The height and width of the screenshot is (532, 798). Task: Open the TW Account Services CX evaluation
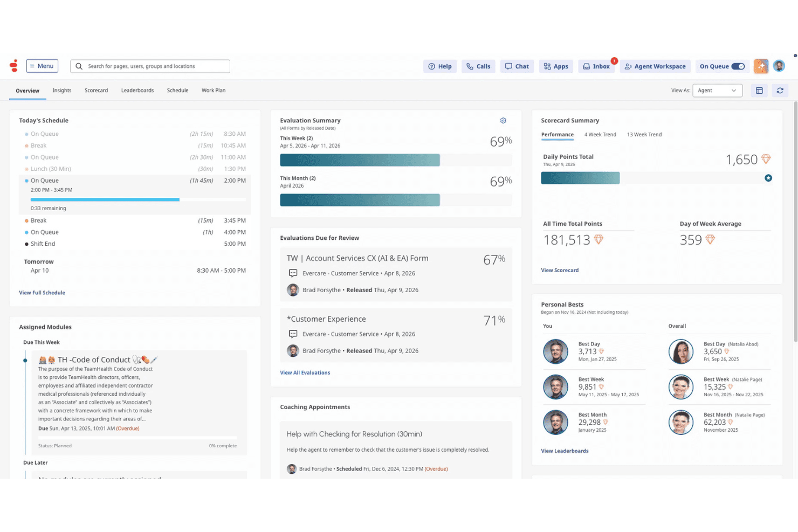point(396,274)
